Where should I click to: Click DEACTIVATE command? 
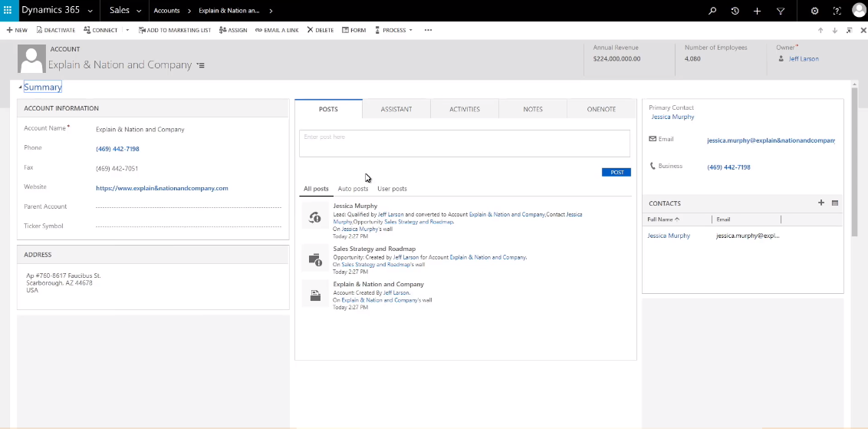56,30
